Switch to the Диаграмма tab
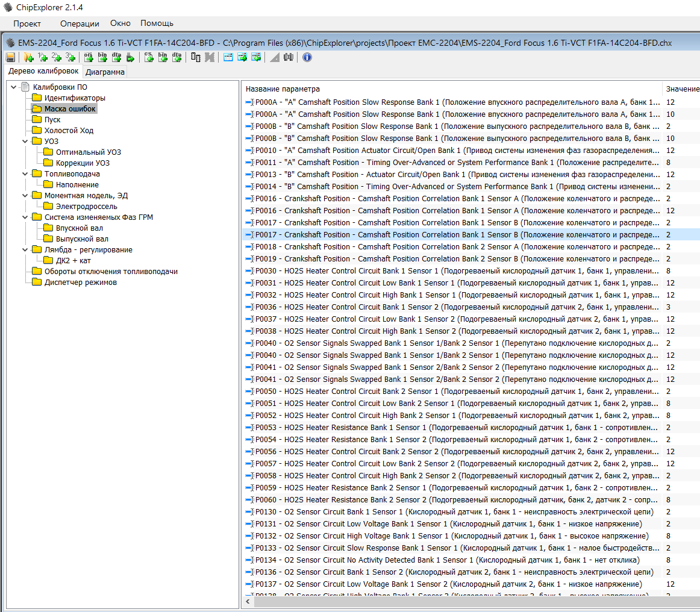700x612 pixels. (x=105, y=72)
